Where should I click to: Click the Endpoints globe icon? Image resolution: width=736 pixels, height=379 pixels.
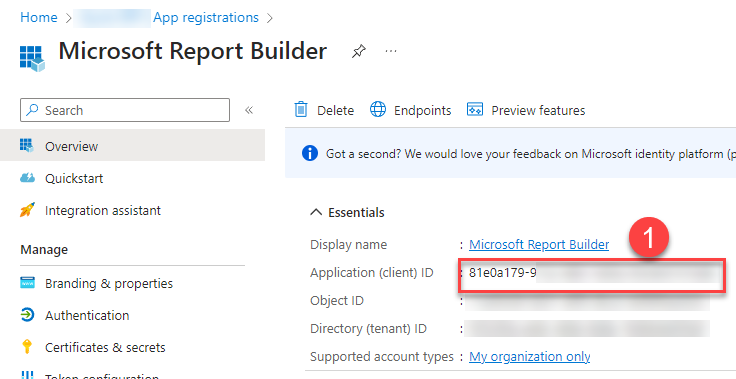(378, 109)
